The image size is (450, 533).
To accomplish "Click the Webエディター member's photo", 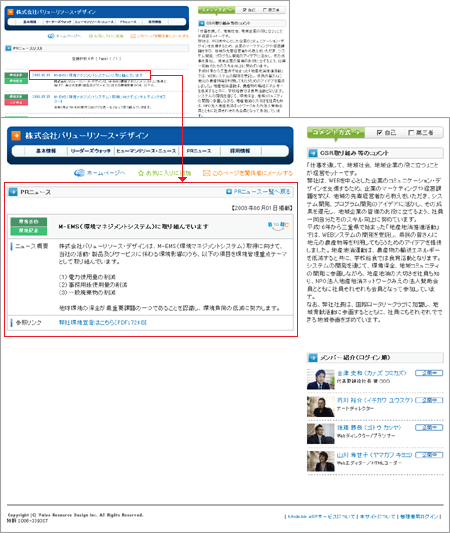I will (321, 461).
